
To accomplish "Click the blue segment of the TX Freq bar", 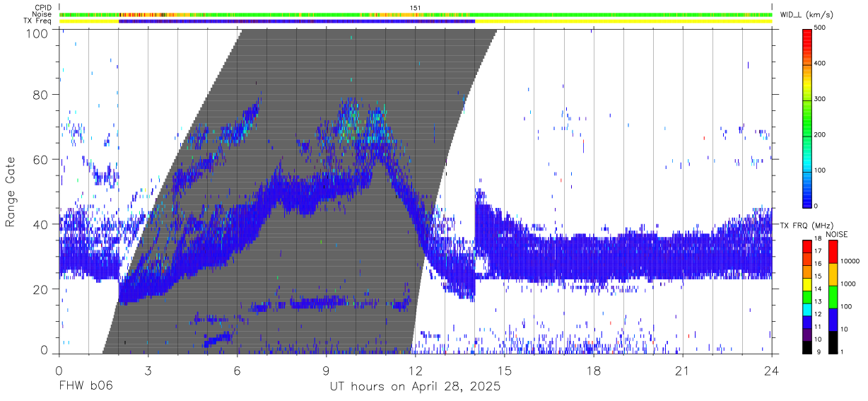I will pyautogui.click(x=297, y=21).
